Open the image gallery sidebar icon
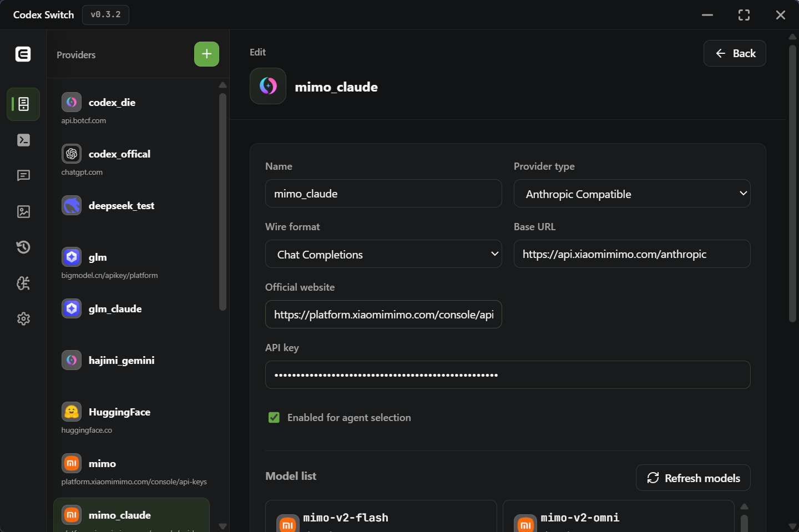 [x=23, y=211]
